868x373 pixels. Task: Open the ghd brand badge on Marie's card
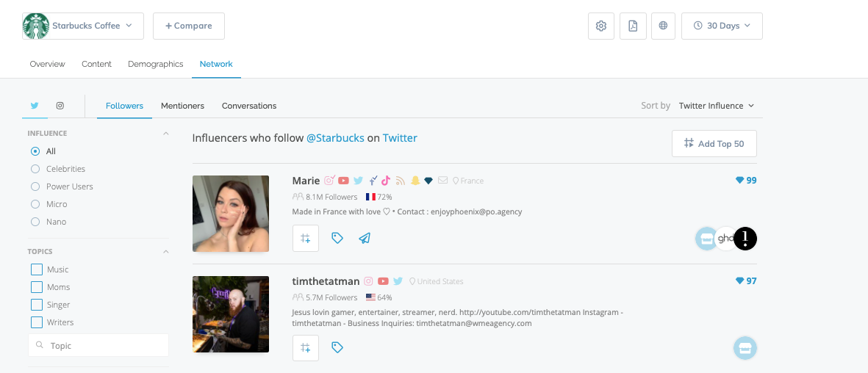click(x=725, y=239)
